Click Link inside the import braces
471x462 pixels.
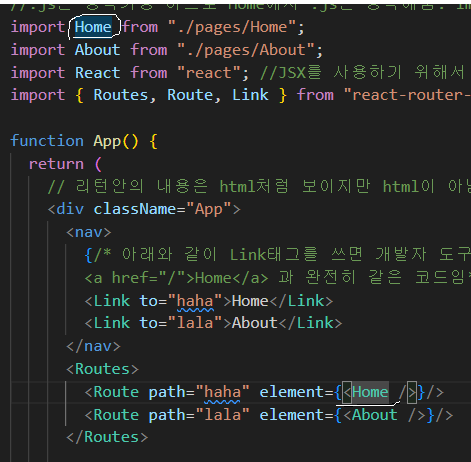coord(250,95)
